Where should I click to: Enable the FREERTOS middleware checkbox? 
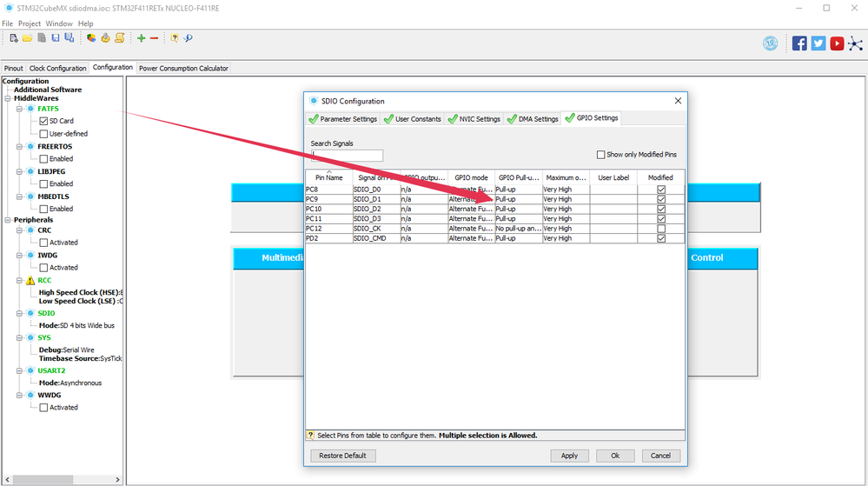click(43, 159)
